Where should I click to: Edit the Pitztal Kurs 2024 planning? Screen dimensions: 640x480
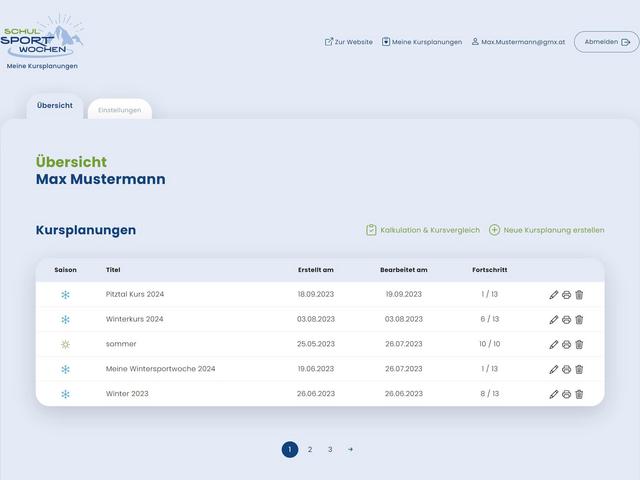(x=553, y=295)
